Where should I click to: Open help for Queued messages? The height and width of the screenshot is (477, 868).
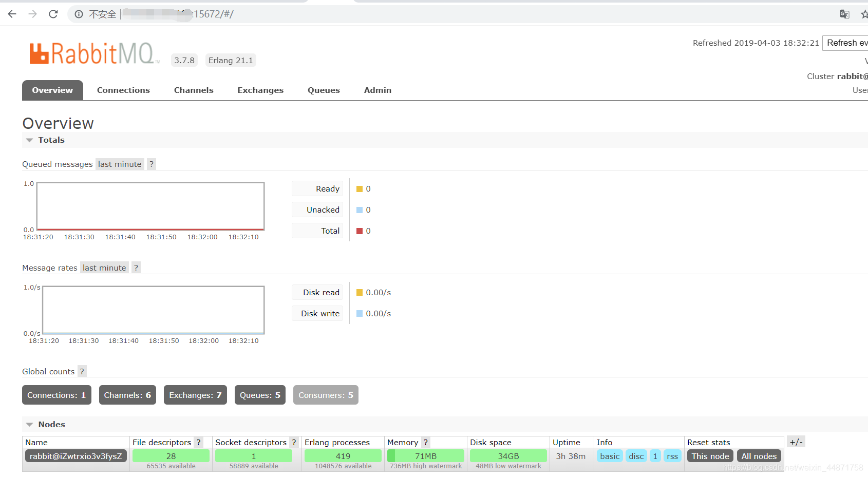(x=152, y=164)
